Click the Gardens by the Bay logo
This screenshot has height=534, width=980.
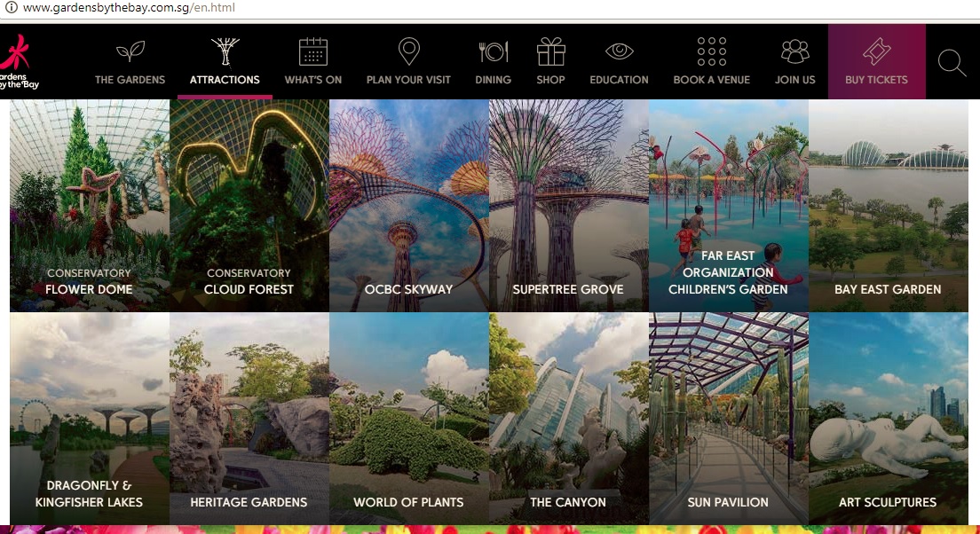pos(18,62)
